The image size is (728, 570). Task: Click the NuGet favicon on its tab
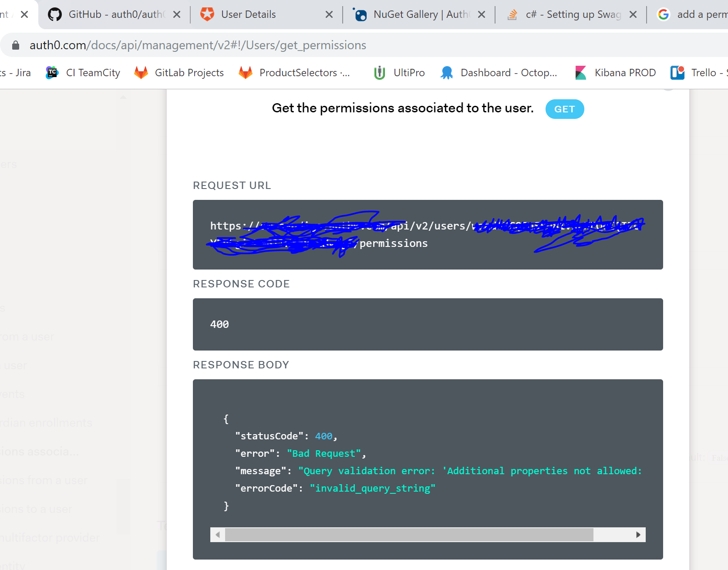(x=360, y=14)
